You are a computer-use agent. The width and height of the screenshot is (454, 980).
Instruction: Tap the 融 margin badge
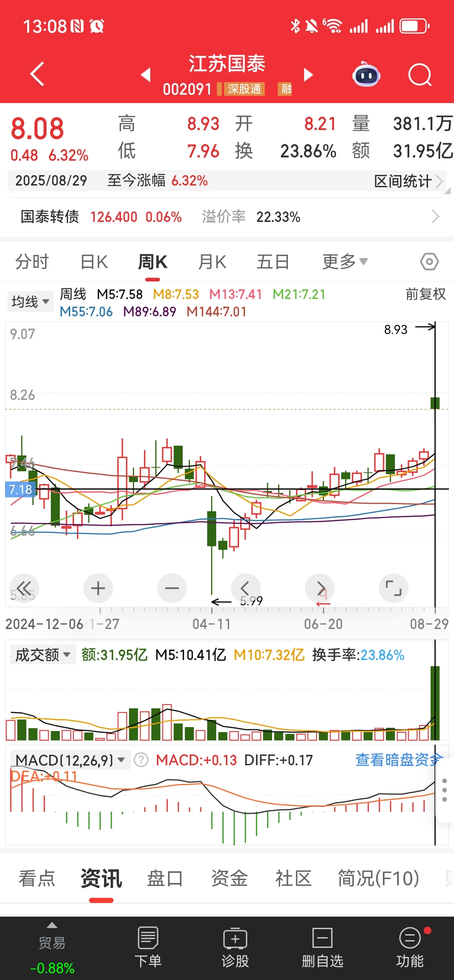[285, 89]
